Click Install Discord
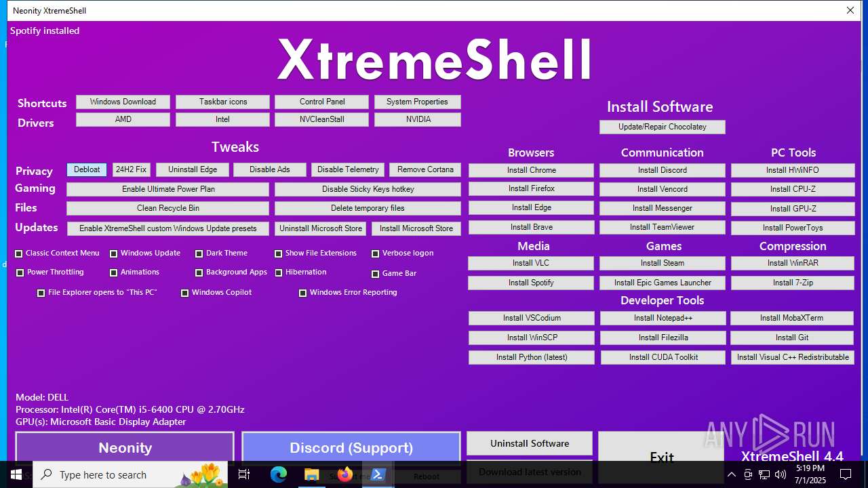Screen dimensions: 868x488 coord(663,170)
